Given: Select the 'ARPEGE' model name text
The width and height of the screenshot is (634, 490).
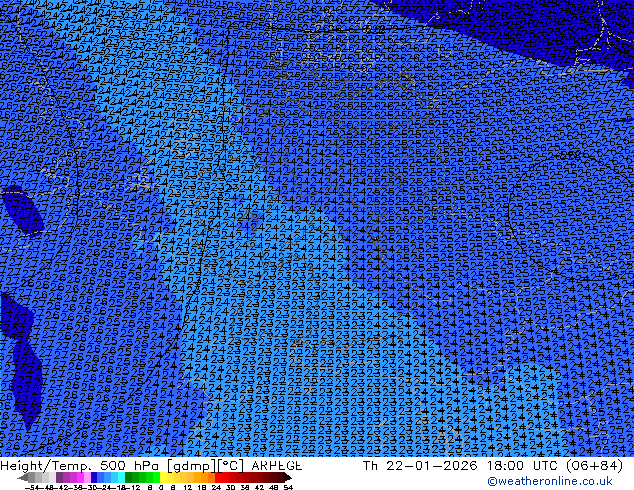Looking at the screenshot, I should (277, 466).
